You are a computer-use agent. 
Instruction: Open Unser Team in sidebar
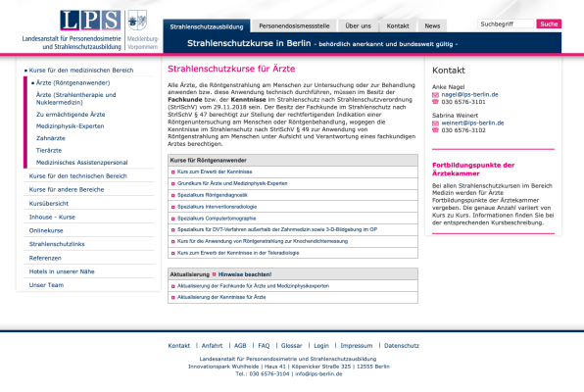pyautogui.click(x=47, y=285)
